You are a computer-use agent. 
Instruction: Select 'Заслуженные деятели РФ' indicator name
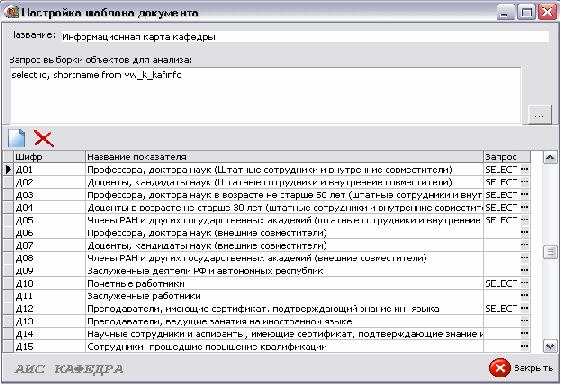tap(284, 271)
